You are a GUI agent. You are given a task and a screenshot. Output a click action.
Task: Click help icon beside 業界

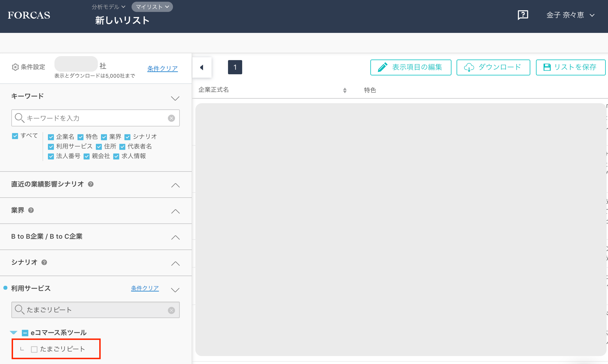(31, 210)
